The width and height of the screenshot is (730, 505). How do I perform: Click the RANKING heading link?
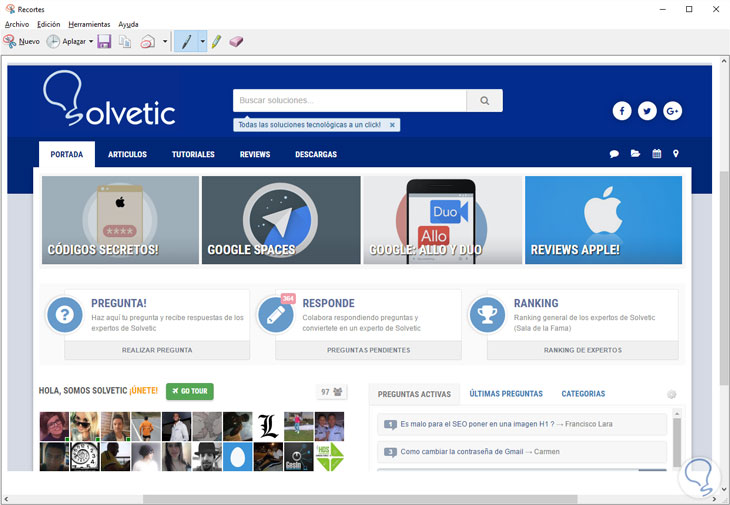pos(536,303)
